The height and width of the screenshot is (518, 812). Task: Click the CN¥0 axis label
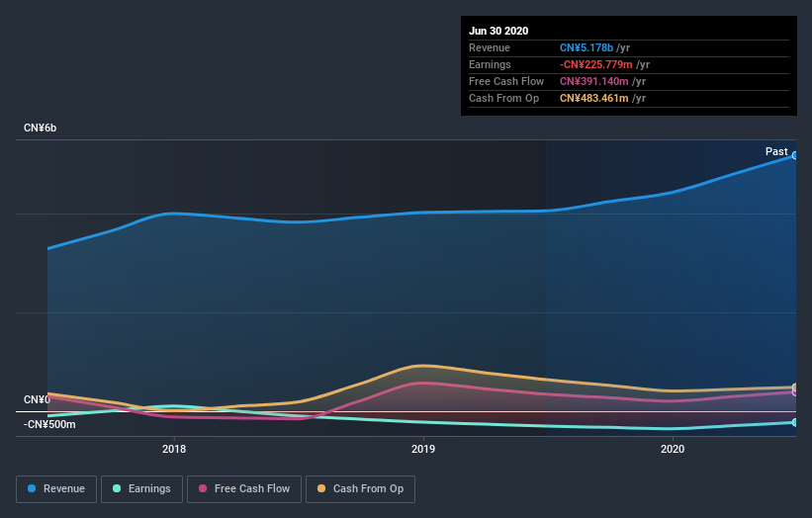pos(37,399)
